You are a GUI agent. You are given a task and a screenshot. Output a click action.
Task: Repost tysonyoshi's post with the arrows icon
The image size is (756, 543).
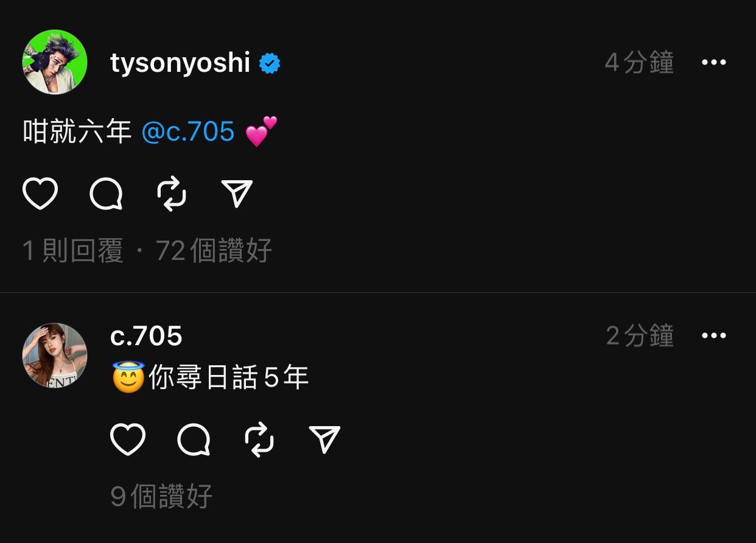(172, 194)
